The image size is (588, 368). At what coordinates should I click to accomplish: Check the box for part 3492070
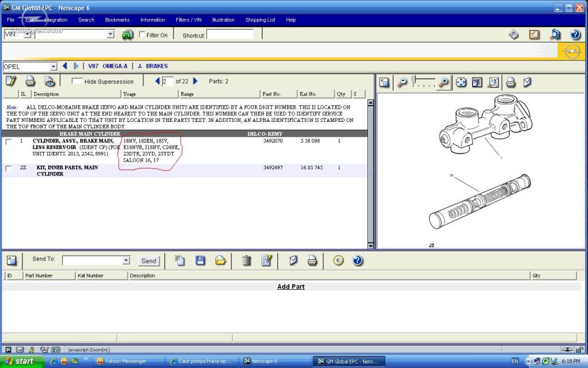click(9, 141)
